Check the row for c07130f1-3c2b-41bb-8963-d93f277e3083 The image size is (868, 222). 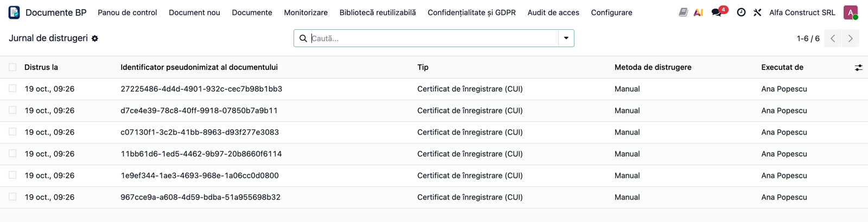point(12,132)
